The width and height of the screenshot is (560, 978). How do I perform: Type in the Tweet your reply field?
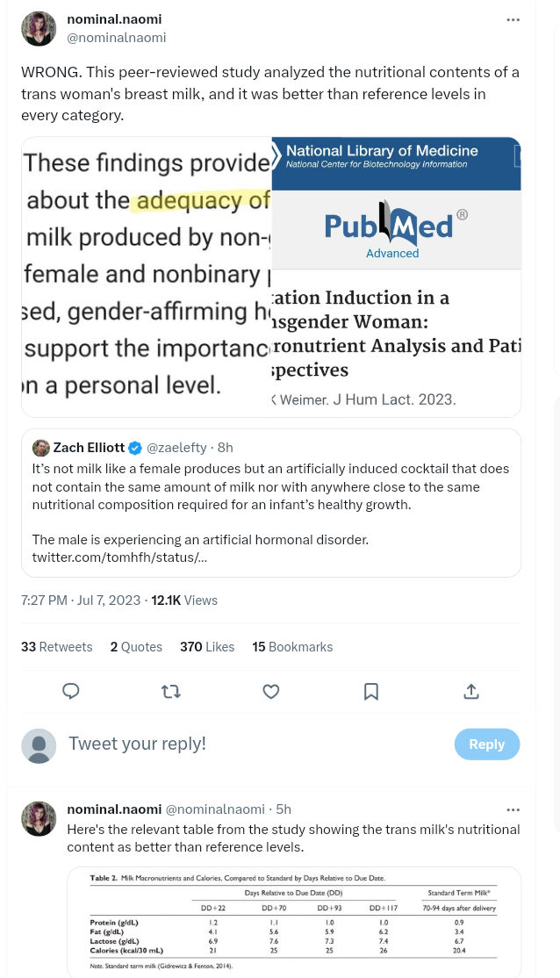255,744
